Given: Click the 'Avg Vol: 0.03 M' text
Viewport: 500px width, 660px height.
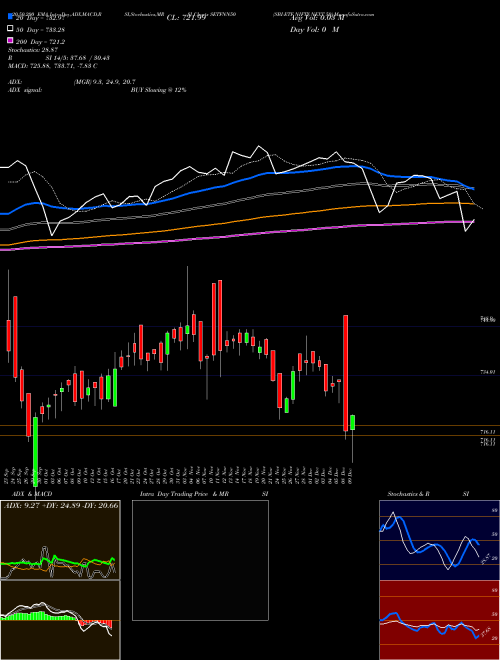Looking at the screenshot, I should [316, 18].
